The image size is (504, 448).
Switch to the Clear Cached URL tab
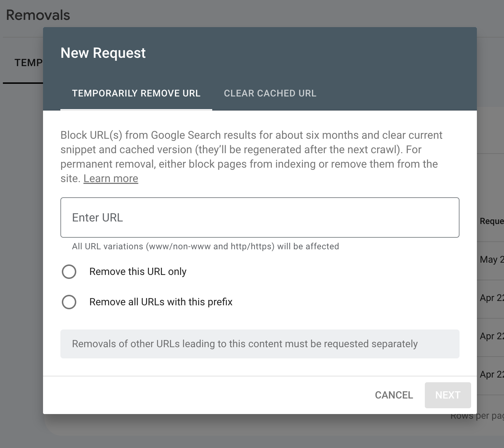[270, 93]
